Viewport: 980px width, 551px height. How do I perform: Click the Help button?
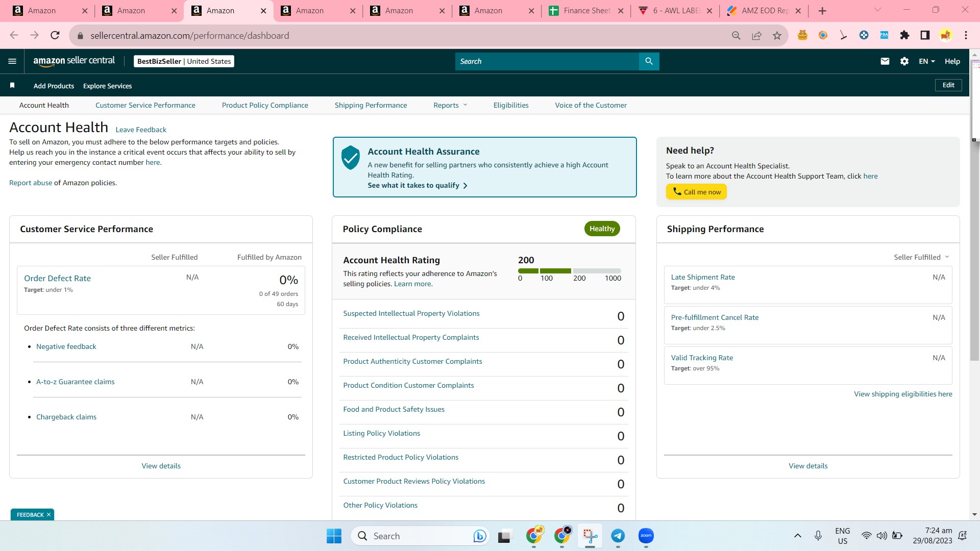pos(952,61)
